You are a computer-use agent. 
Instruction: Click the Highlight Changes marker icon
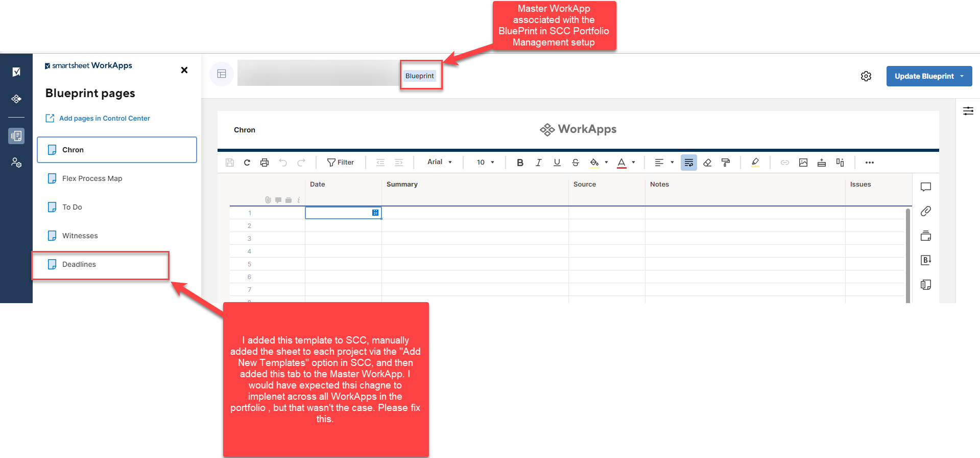[x=755, y=163]
